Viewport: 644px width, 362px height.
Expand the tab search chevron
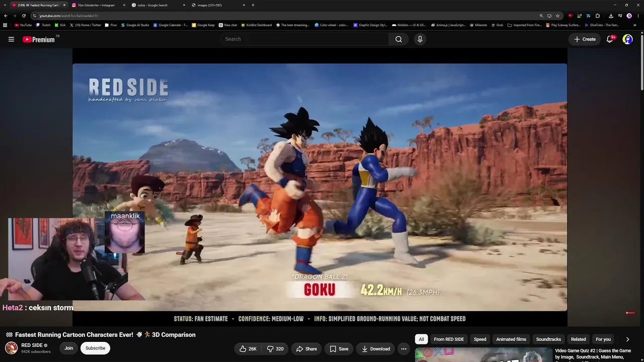pos(5,5)
